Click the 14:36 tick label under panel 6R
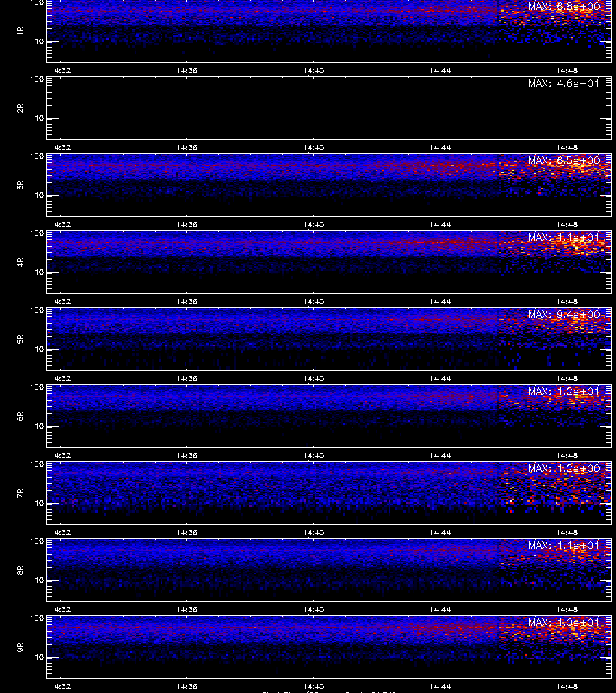The width and height of the screenshot is (616, 693). tap(186, 455)
